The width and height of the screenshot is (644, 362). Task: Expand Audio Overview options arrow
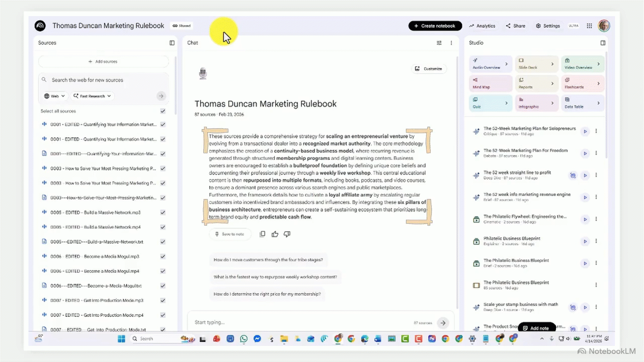506,64
